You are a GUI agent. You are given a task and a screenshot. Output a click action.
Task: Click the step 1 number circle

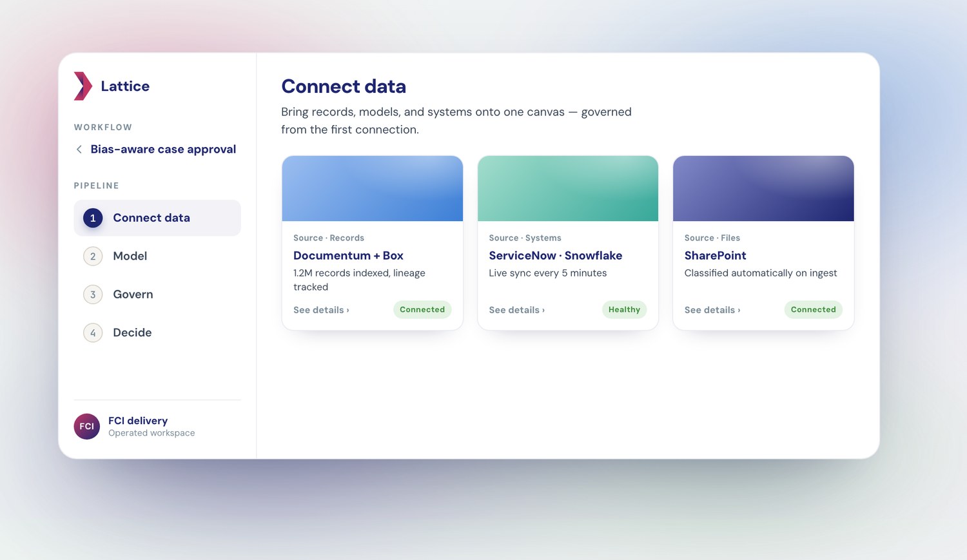click(93, 218)
